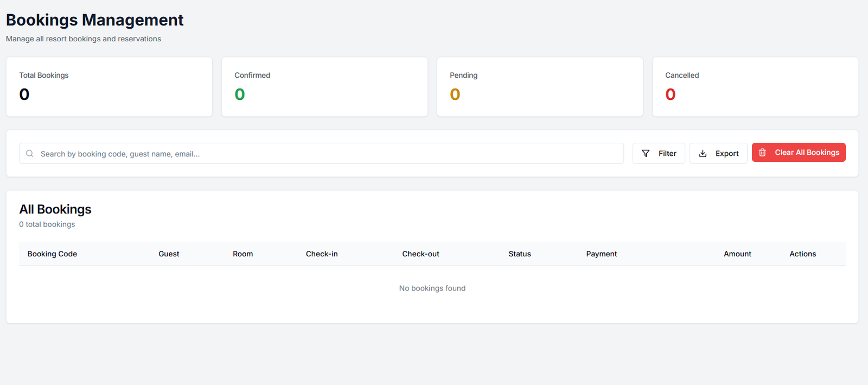
Task: Select the Cancelled stat card
Action: (755, 87)
